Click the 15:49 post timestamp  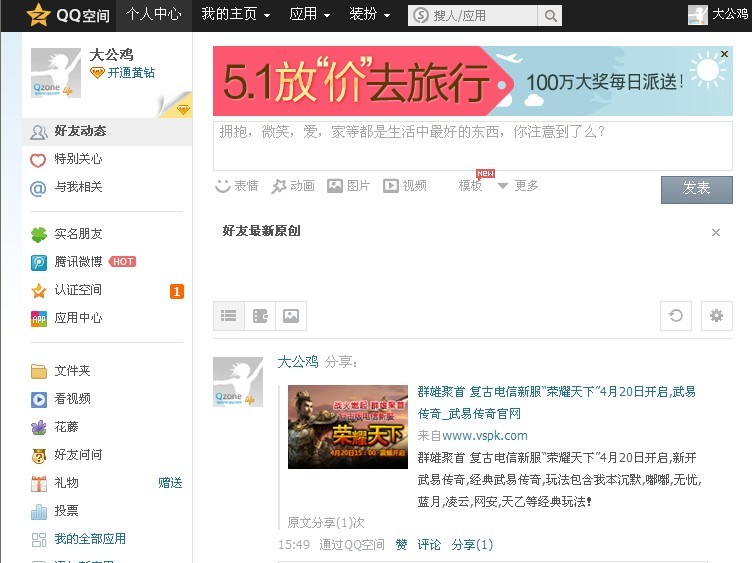tap(294, 545)
